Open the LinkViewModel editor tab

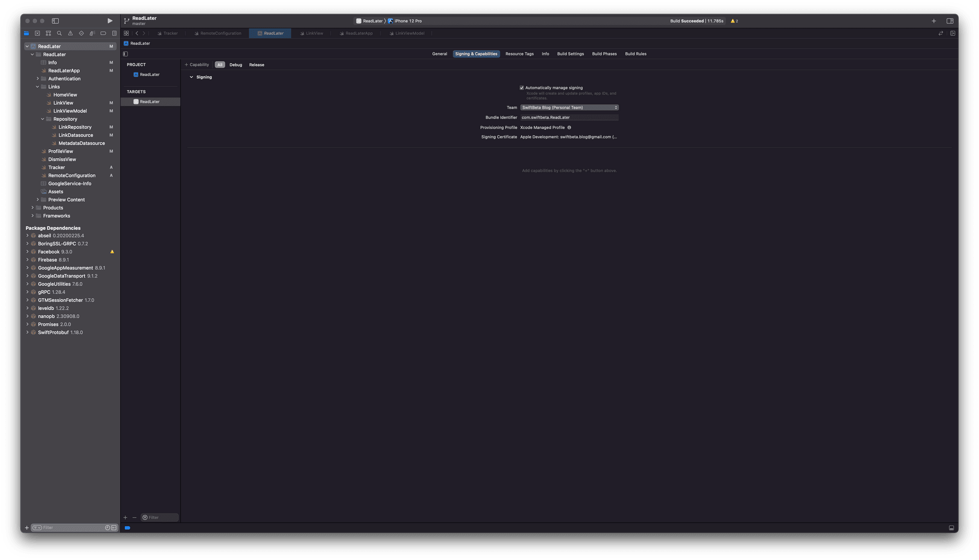pyautogui.click(x=407, y=33)
